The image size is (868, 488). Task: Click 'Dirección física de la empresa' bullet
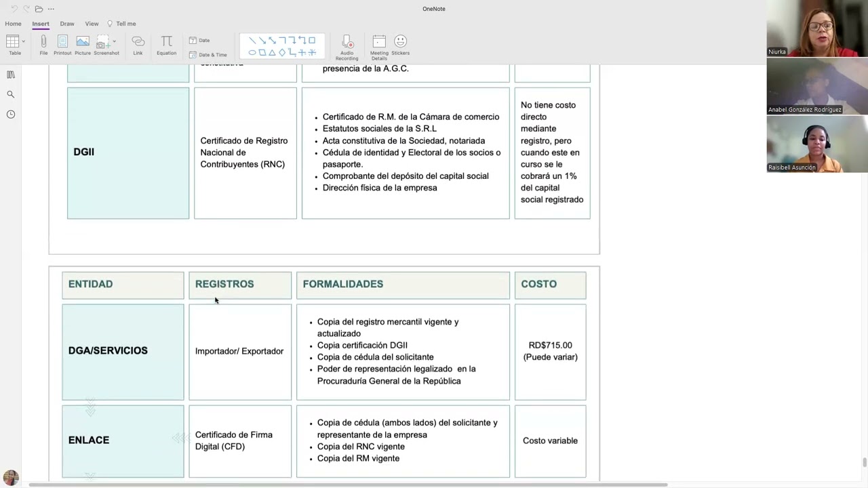tap(380, 188)
